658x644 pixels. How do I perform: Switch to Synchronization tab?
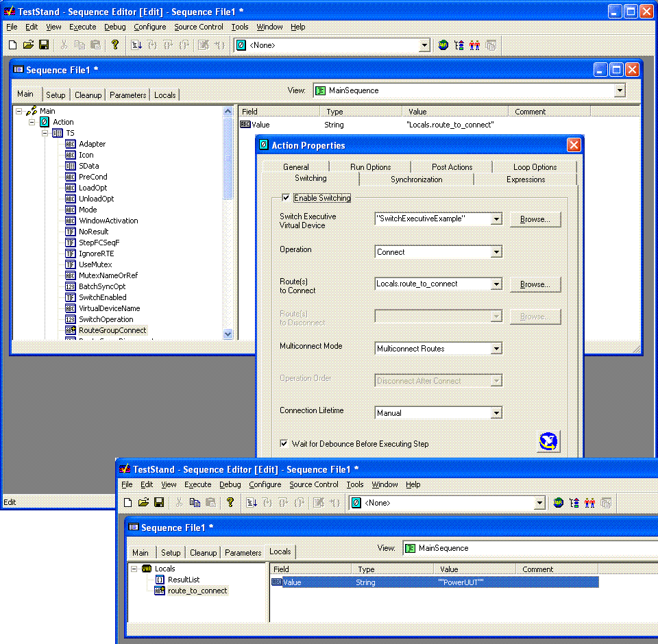(x=416, y=179)
